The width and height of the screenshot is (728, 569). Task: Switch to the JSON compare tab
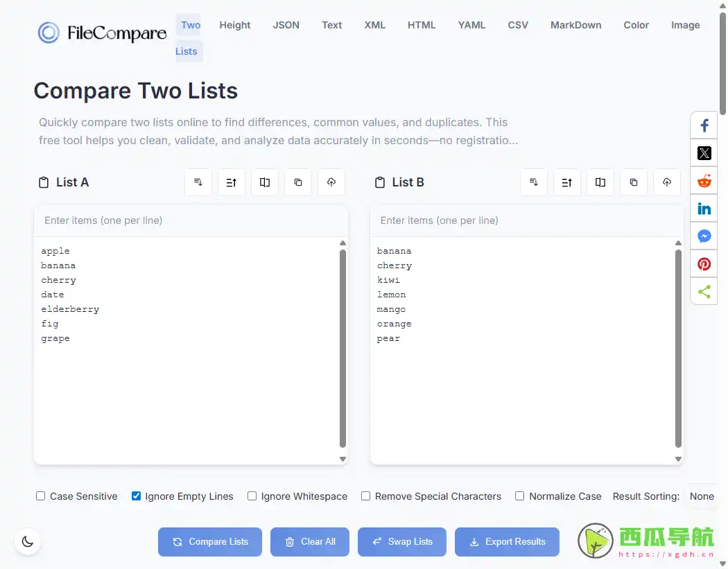point(286,25)
